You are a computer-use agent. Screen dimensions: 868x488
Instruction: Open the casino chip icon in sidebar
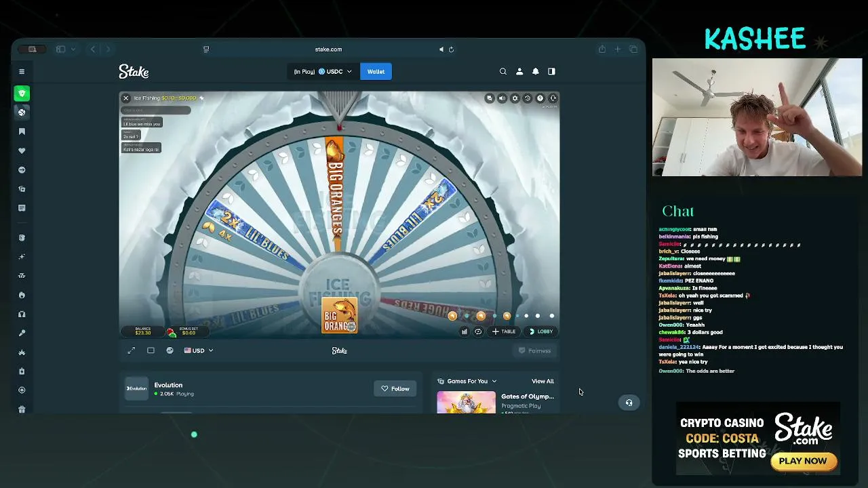22,113
